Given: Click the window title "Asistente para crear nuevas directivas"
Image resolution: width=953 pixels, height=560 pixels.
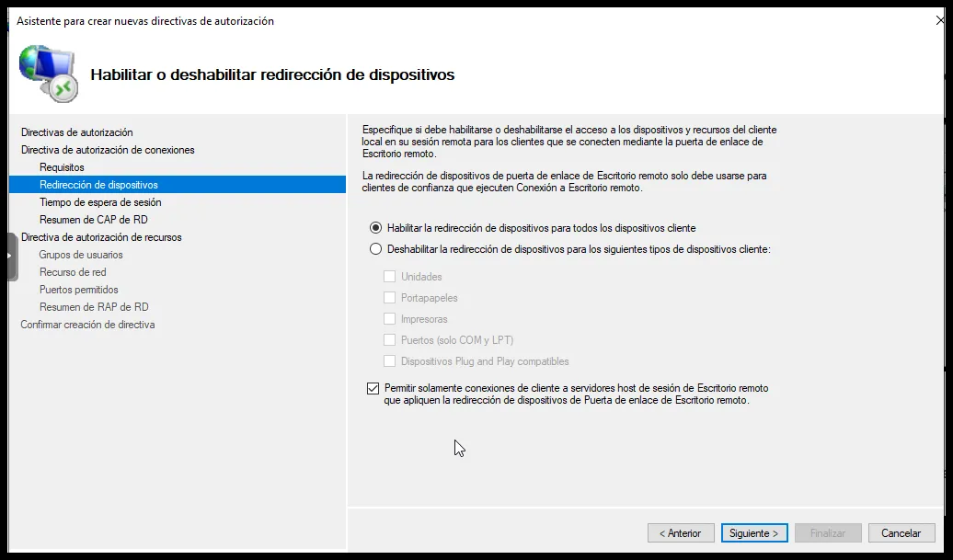Looking at the screenshot, I should 145,21.
